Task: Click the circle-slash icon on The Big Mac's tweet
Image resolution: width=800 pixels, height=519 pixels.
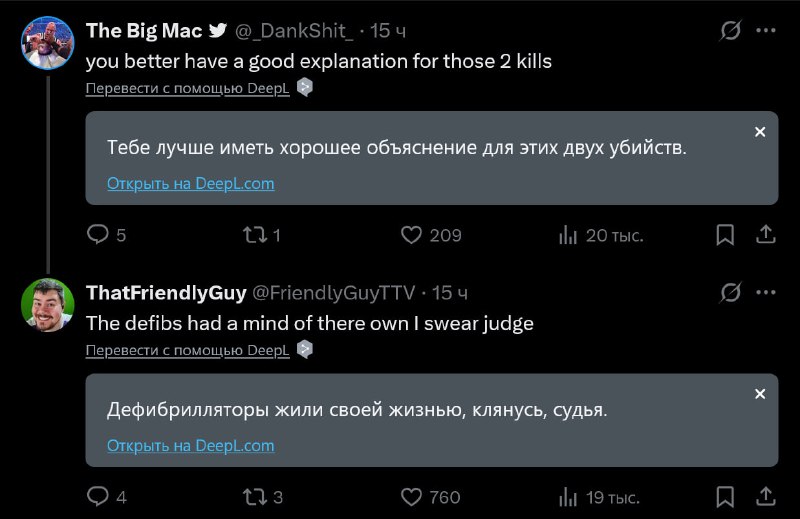Action: tap(731, 31)
